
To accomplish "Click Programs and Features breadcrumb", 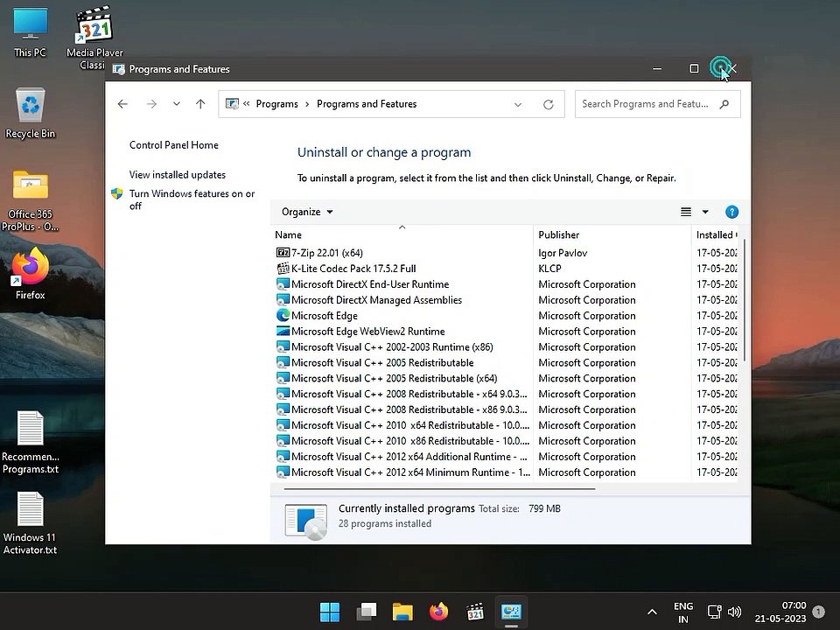I will [367, 104].
